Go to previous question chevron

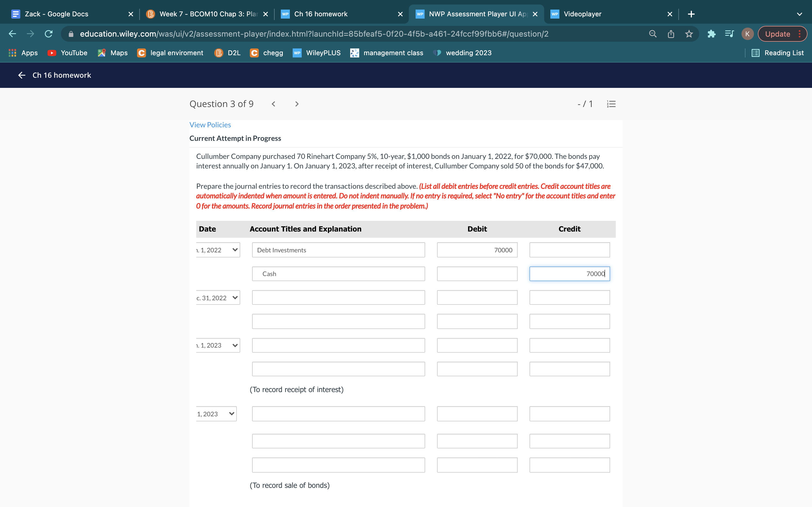tap(273, 104)
